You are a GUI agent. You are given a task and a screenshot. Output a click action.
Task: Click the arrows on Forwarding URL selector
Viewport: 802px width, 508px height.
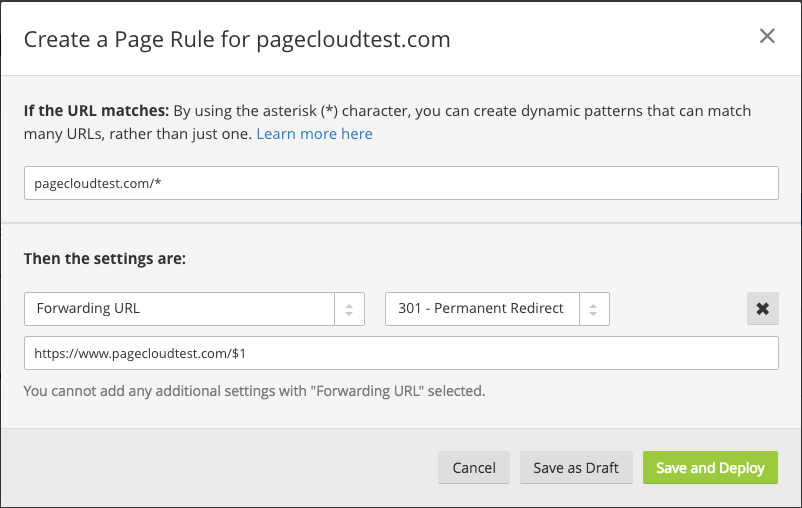[349, 309]
